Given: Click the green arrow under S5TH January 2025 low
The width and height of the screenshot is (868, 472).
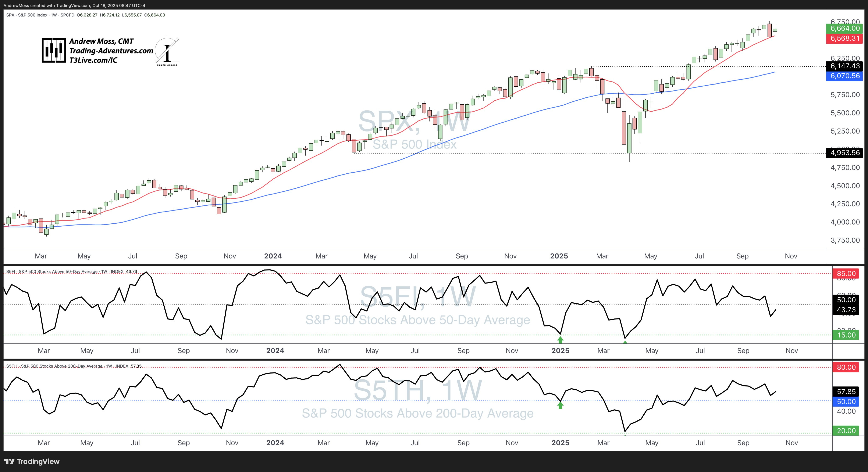Looking at the screenshot, I should (x=560, y=406).
